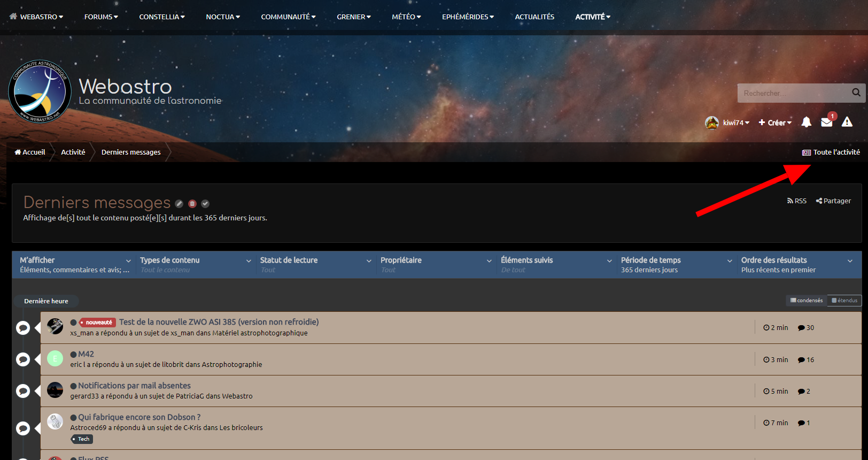Open the EPHÉMÉRIDES menu
This screenshot has height=460, width=868.
coord(468,17)
